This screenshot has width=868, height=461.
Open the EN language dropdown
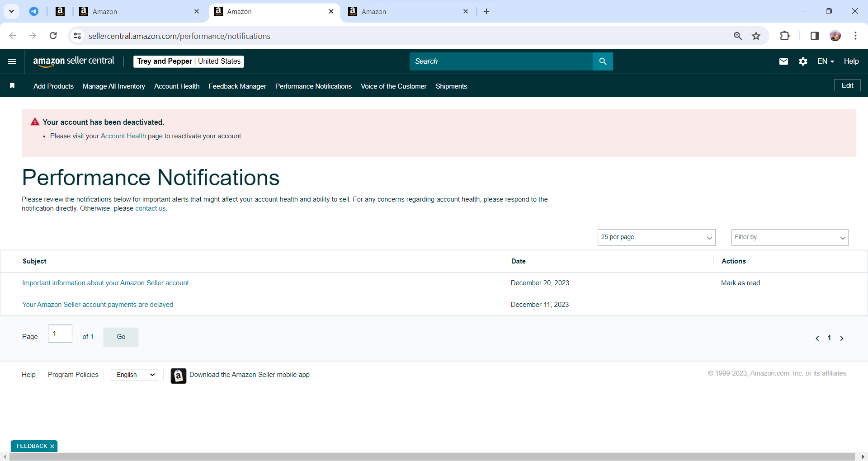(x=826, y=61)
